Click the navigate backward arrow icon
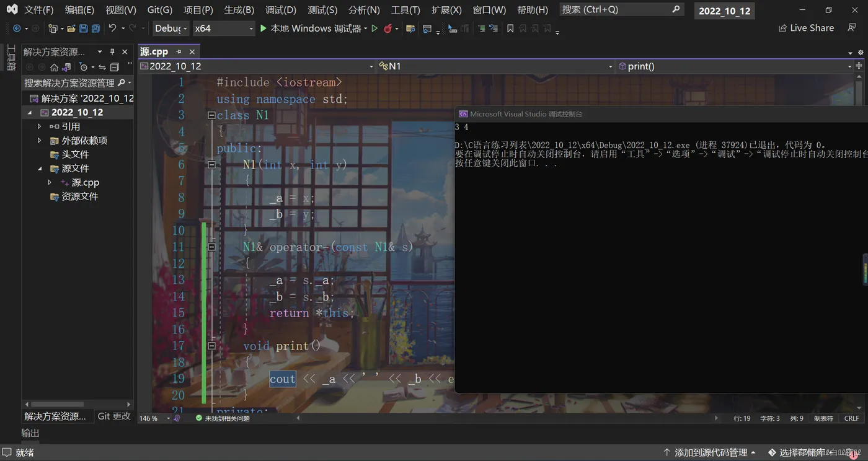Image resolution: width=868 pixels, height=461 pixels. click(17, 29)
